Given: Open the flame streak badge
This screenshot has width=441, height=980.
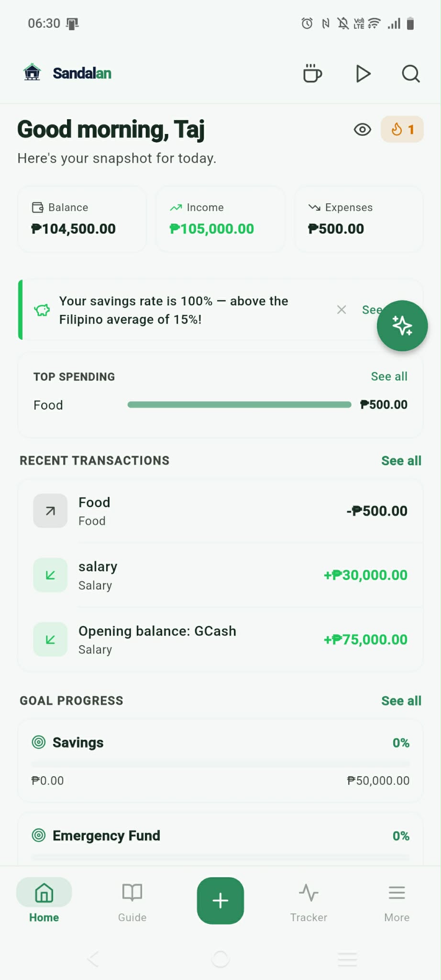Looking at the screenshot, I should coord(402,129).
